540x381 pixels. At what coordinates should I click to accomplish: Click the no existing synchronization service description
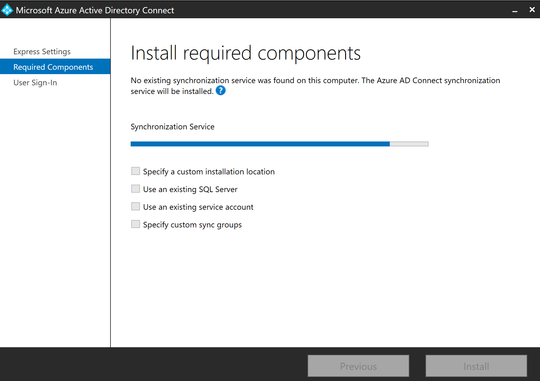(315, 86)
